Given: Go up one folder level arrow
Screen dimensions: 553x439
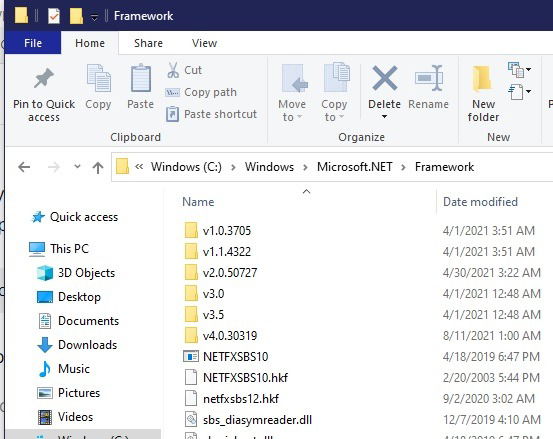Looking at the screenshot, I should 98,167.
